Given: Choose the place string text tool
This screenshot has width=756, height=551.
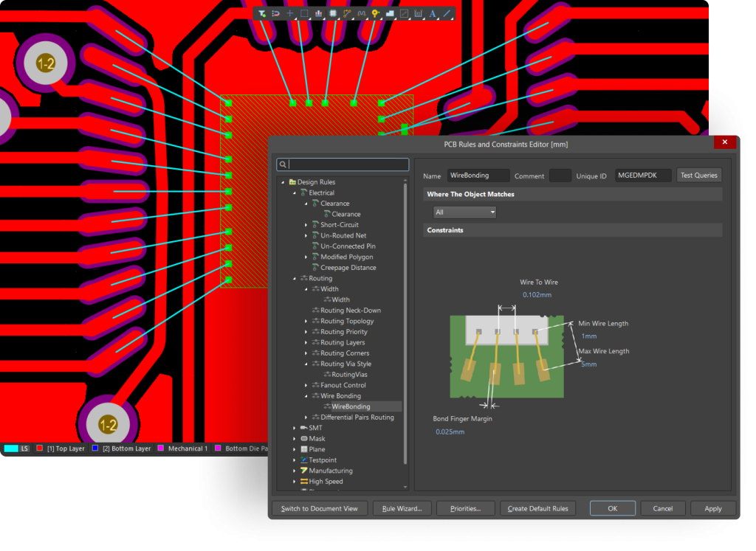Looking at the screenshot, I should (433, 13).
